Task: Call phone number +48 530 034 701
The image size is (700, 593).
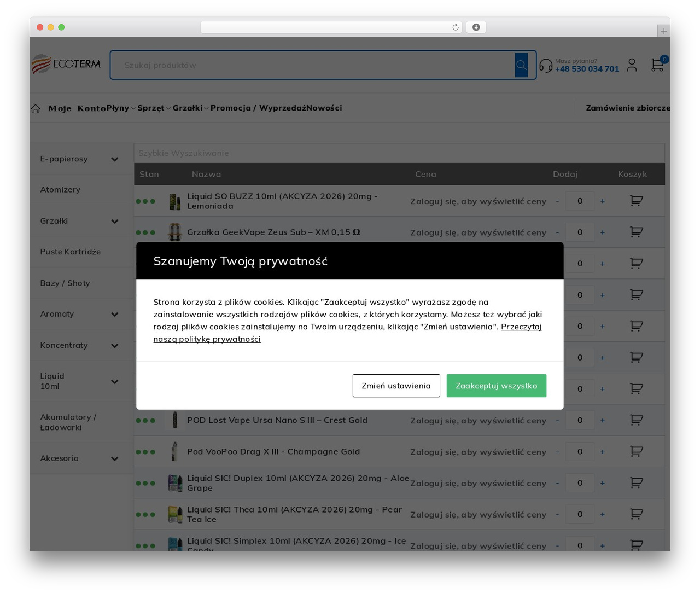Action: 587,69
